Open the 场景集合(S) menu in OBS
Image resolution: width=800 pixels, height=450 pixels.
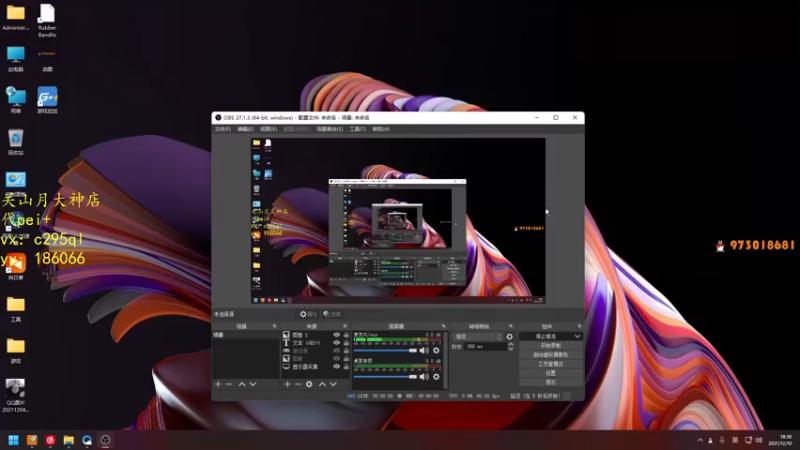[330, 129]
